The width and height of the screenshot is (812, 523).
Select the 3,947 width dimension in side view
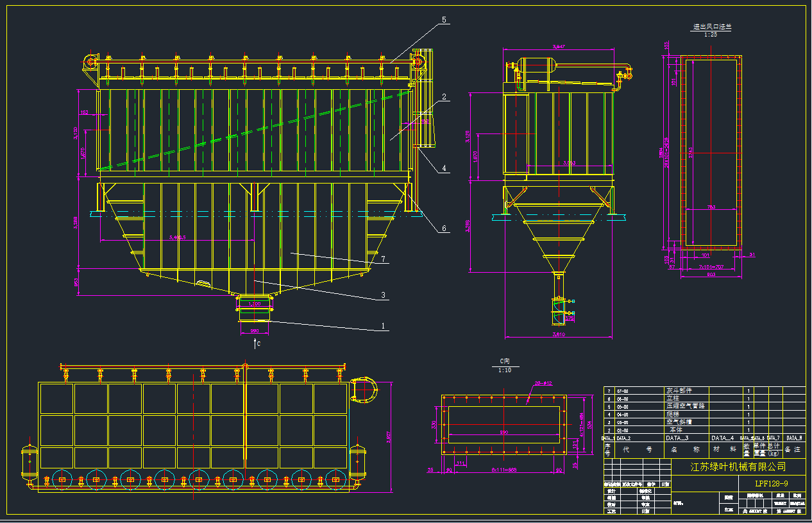559,46
